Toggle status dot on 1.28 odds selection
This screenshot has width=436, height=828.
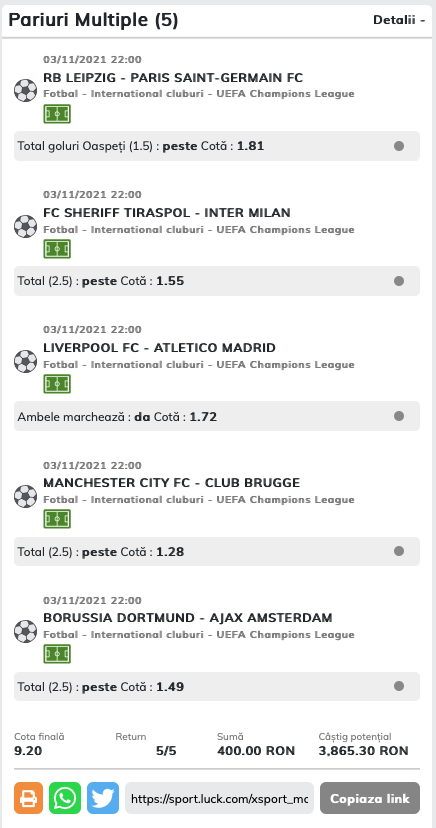tap(399, 551)
